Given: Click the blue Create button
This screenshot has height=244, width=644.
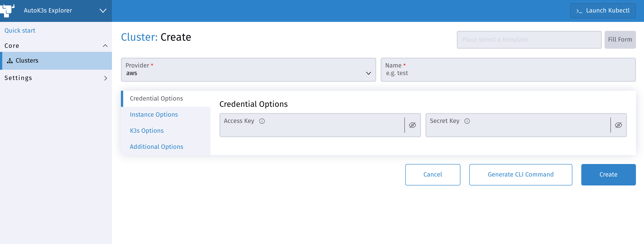Looking at the screenshot, I should coord(608,174).
